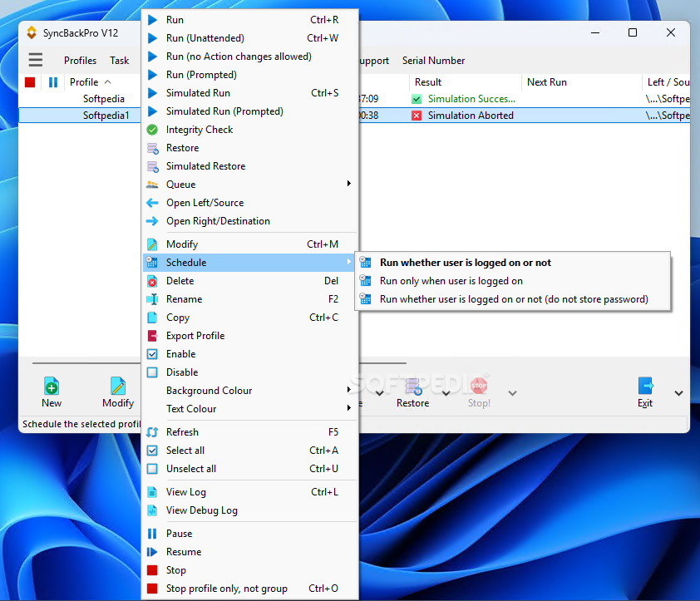700x601 pixels.
Task: Click the View Log document icon
Action: pos(152,492)
